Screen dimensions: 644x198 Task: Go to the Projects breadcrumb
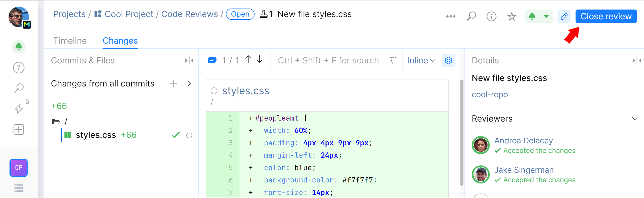click(x=69, y=14)
